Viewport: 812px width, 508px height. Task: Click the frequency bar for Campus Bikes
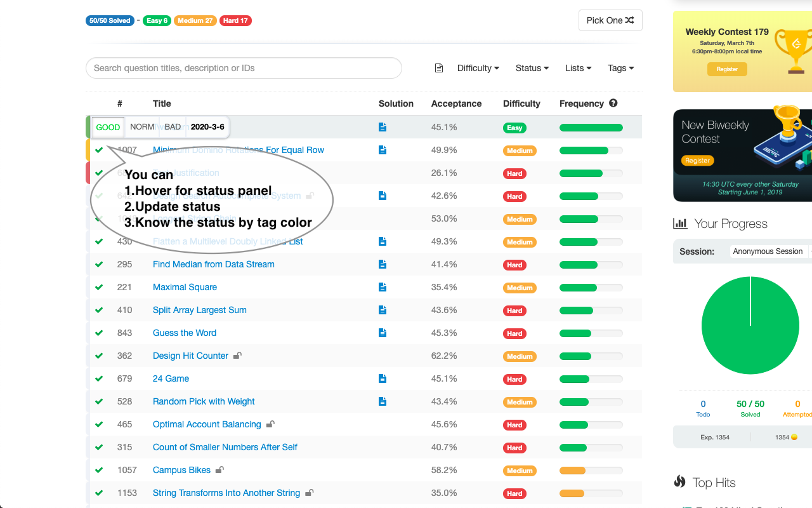coord(591,470)
